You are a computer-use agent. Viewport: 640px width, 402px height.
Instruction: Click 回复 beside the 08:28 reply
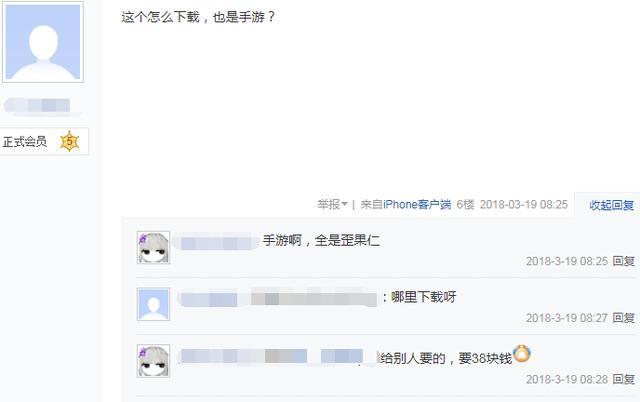[x=623, y=379]
